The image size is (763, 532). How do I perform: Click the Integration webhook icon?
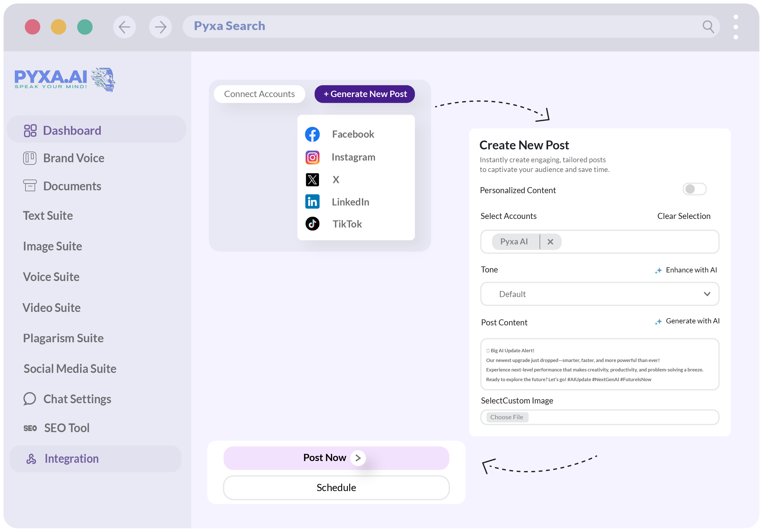[31, 459]
